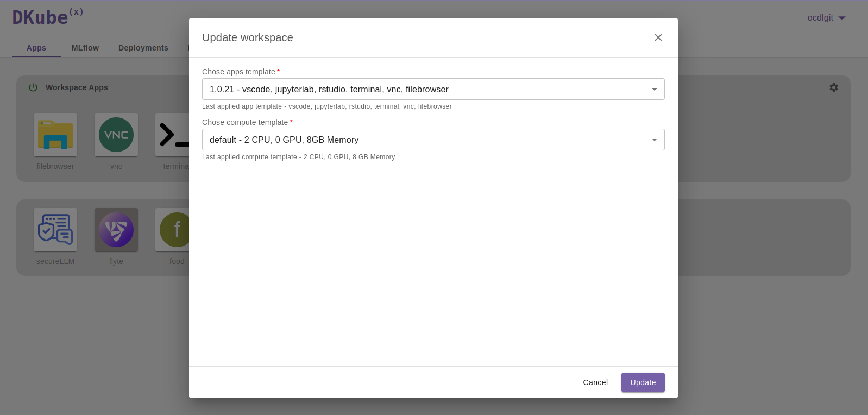Open the secureLLM app icon
This screenshot has width=868, height=415.
click(x=55, y=230)
